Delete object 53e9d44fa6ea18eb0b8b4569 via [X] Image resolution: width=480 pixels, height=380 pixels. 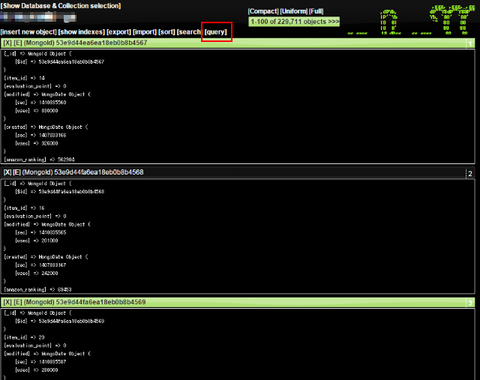7,302
